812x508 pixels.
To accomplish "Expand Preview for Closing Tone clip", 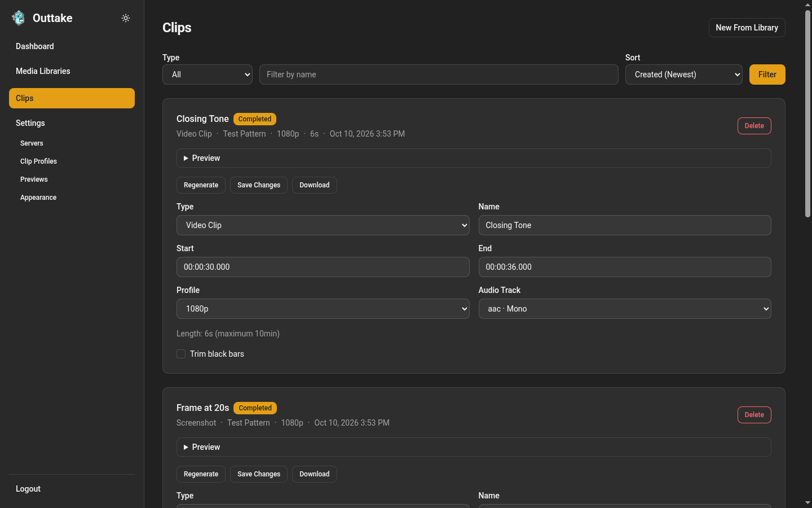I will (x=474, y=158).
